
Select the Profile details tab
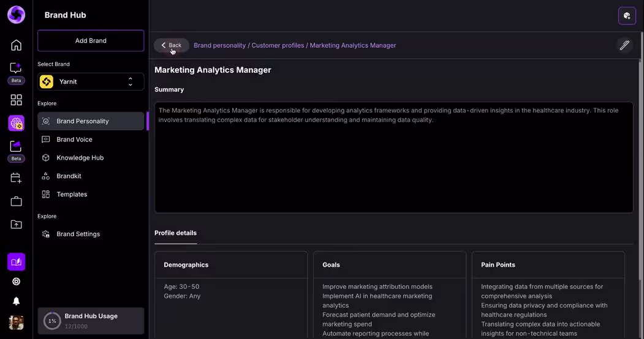tap(175, 233)
